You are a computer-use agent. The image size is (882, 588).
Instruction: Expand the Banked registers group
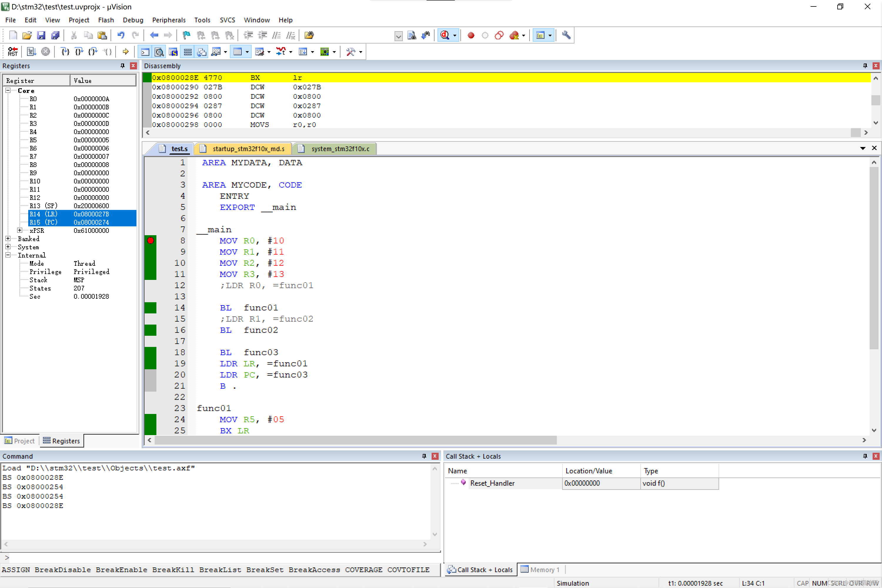coord(8,238)
